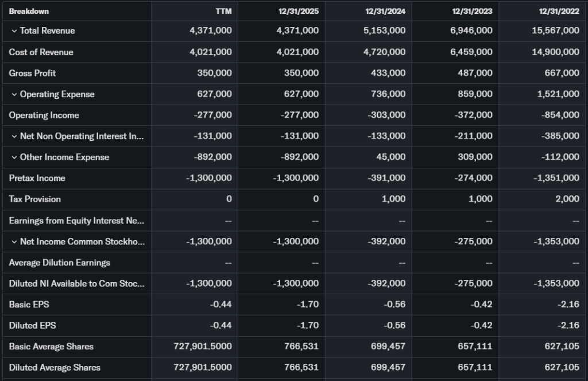The image size is (588, 381).
Task: Select the Basic Average Shares label
Action: 51,347
